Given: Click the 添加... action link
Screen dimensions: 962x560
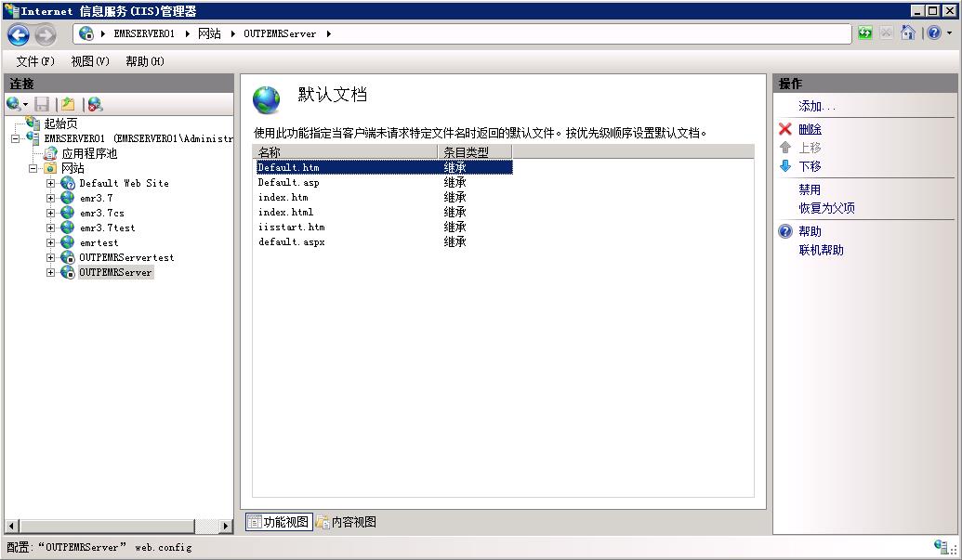Looking at the screenshot, I should pos(817,106).
